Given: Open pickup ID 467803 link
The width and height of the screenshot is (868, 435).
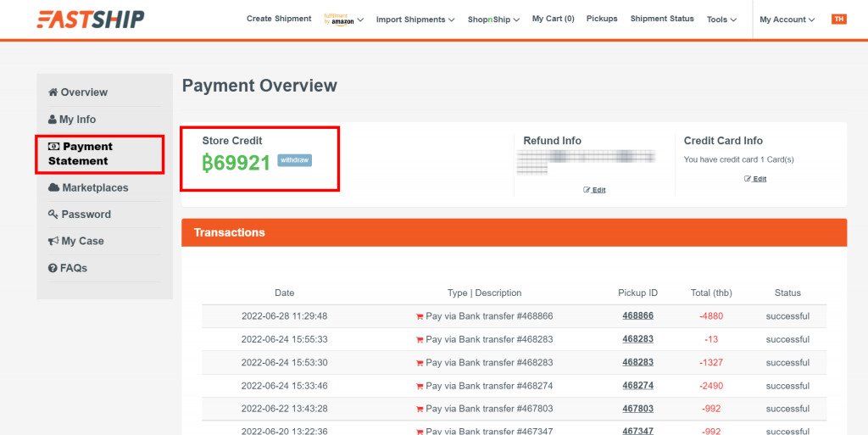Looking at the screenshot, I should point(637,409).
